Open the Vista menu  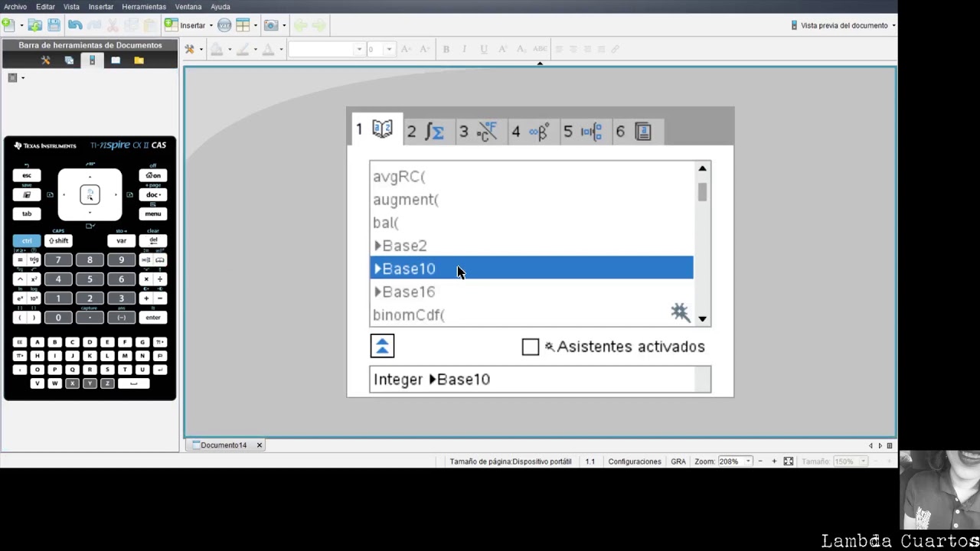point(71,7)
